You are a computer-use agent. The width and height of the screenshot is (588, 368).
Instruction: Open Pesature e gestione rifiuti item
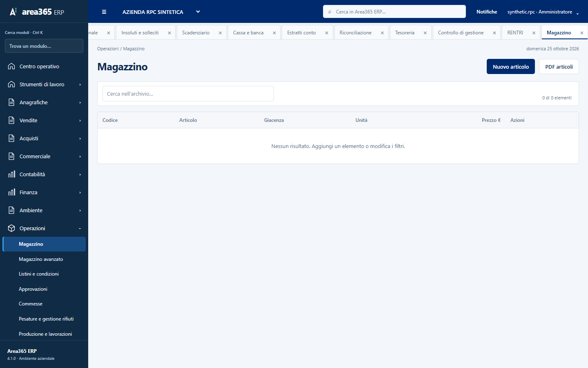click(x=44, y=319)
